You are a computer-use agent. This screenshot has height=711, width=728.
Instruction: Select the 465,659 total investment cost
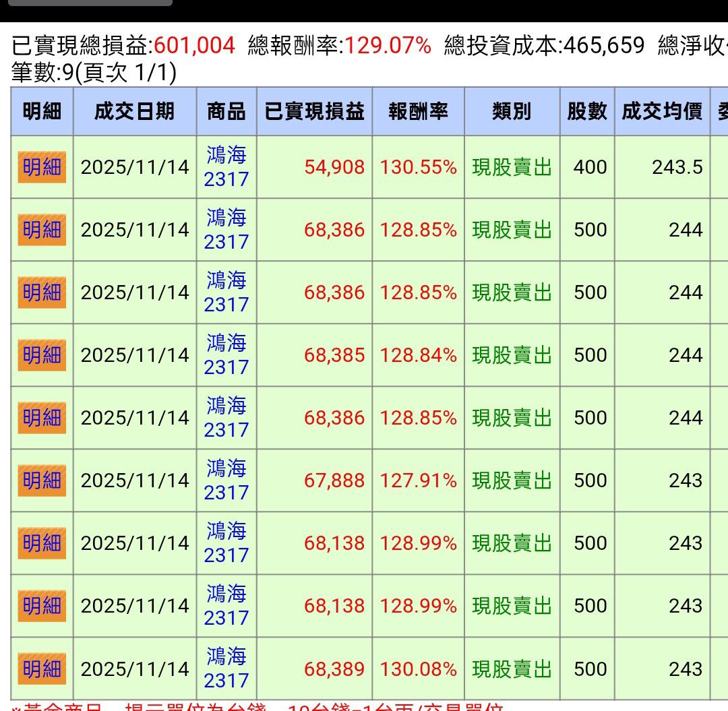pos(604,45)
